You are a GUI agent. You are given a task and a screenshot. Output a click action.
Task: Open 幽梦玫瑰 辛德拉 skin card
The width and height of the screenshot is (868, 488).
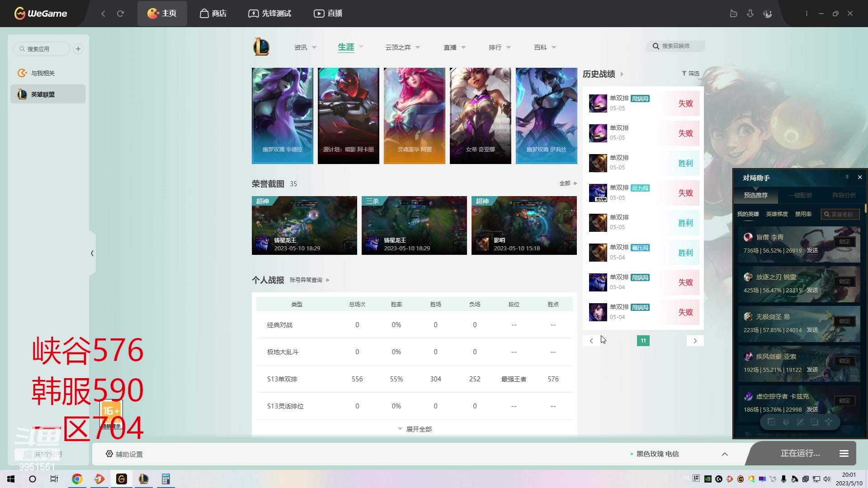[283, 116]
